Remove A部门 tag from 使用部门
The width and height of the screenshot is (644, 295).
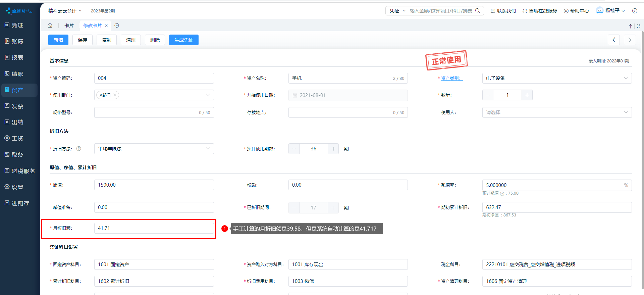click(x=115, y=95)
